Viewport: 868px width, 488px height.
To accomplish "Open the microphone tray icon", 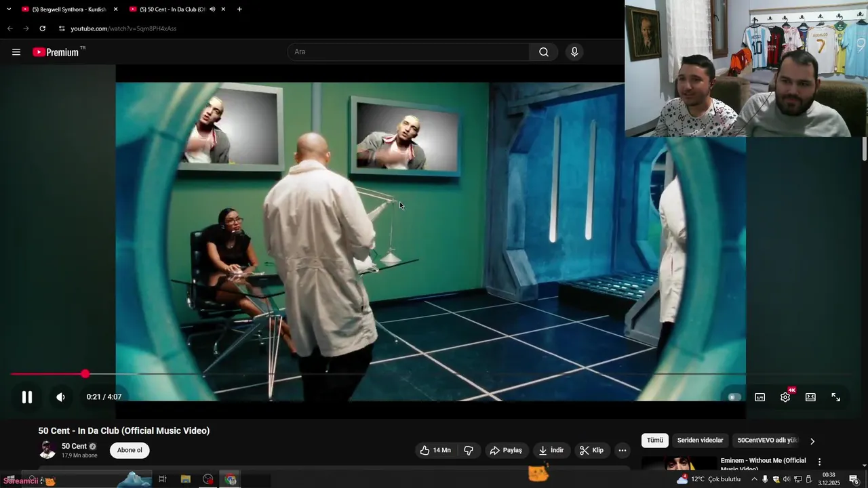I will point(765,479).
